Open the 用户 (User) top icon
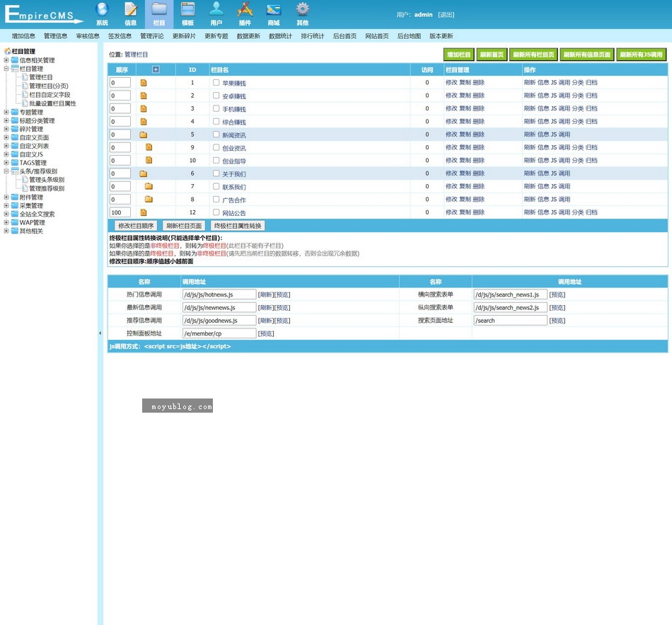The width and height of the screenshot is (672, 625). tap(216, 13)
